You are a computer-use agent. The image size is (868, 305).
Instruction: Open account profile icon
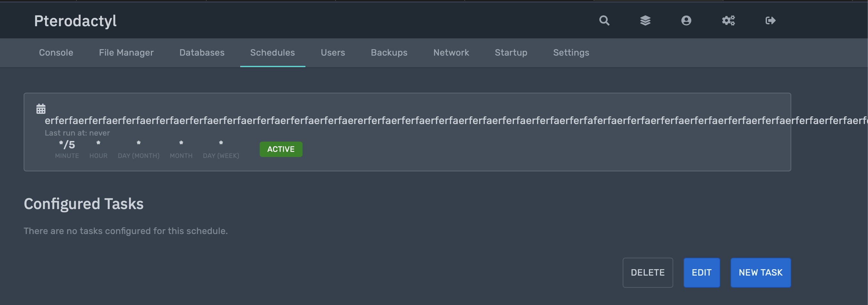(686, 20)
